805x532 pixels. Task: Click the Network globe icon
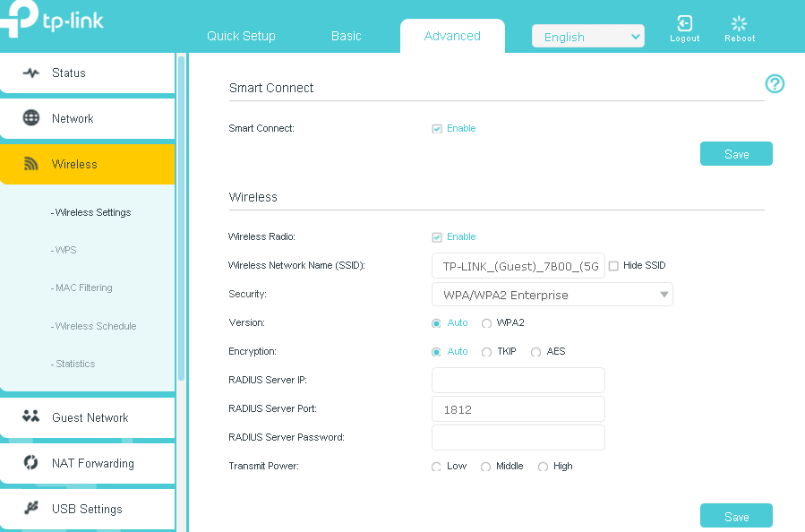click(31, 118)
